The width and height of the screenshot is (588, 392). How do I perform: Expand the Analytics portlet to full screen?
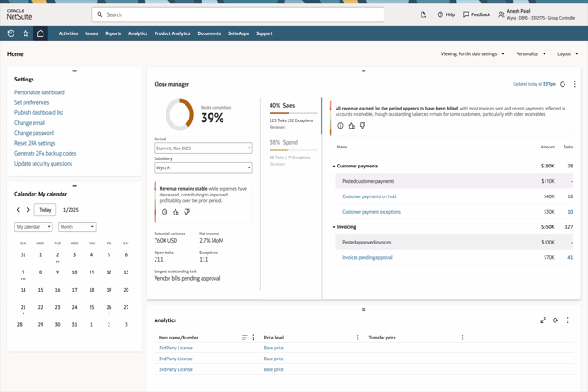[543, 320]
